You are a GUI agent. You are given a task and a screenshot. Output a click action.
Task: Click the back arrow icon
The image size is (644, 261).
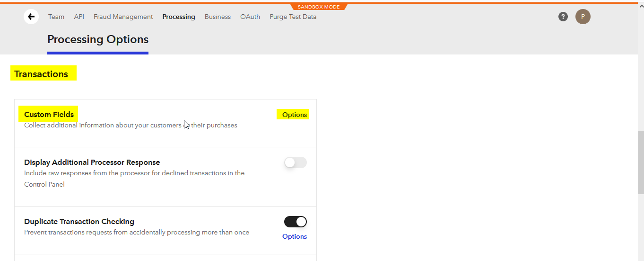(31, 17)
